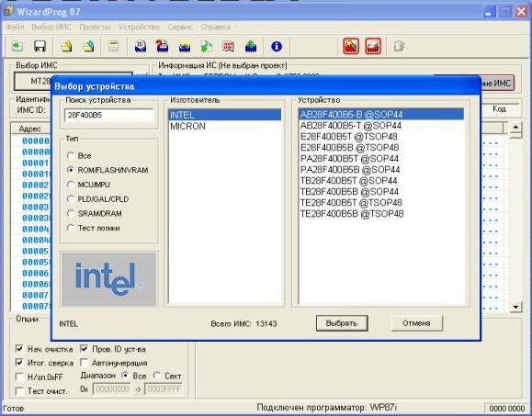
Task: Toggle "Итог. сверка" checkbox
Action: (19, 363)
